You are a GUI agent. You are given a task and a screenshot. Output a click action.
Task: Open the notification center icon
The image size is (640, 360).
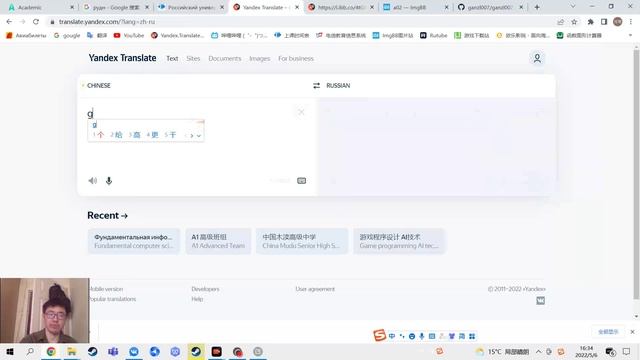point(627,351)
